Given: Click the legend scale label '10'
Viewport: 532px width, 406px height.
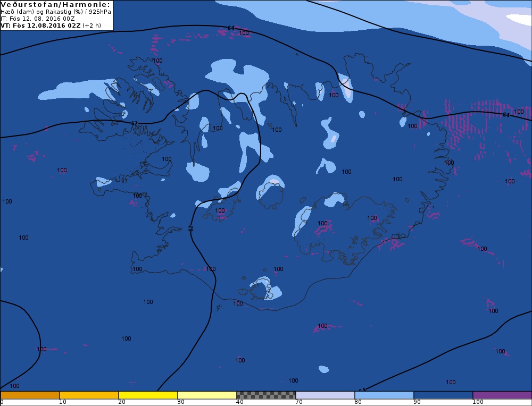Looking at the screenshot, I should point(62,402).
